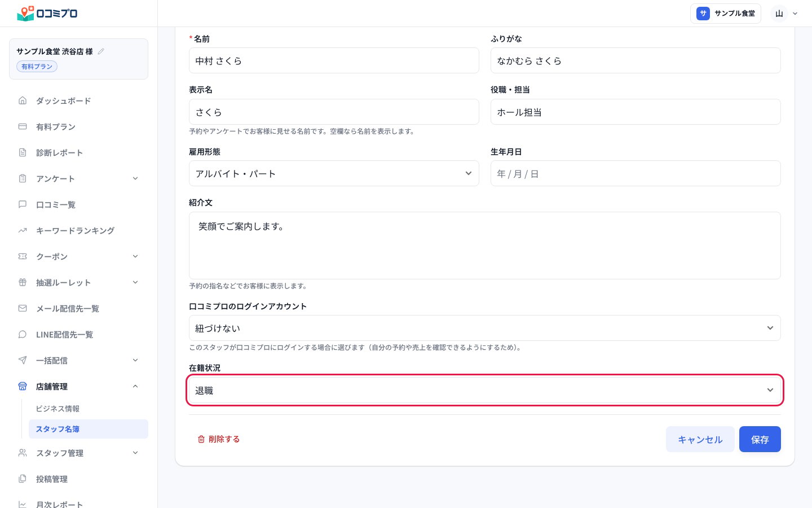Click the 抽選ルーレット gift icon
The height and width of the screenshot is (508, 812).
(x=23, y=282)
